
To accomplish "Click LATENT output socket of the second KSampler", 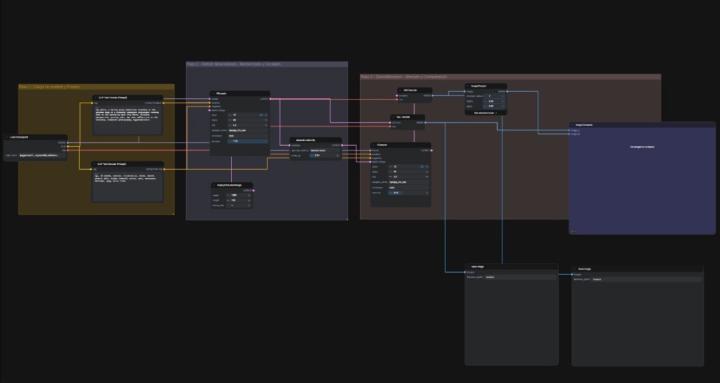I will 431,150.
